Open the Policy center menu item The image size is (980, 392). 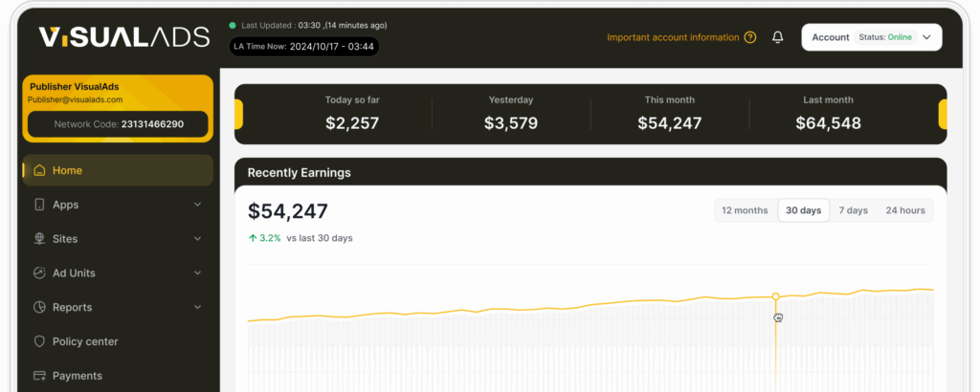85,341
